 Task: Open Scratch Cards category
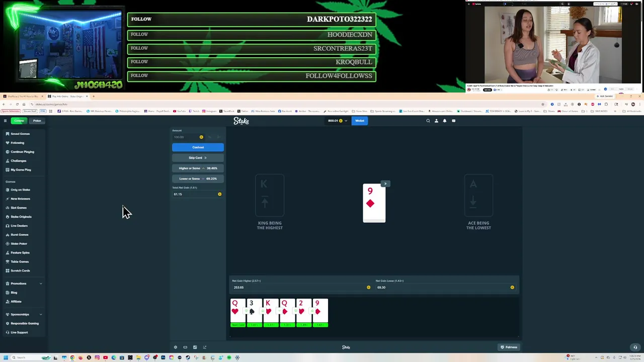[x=20, y=270]
